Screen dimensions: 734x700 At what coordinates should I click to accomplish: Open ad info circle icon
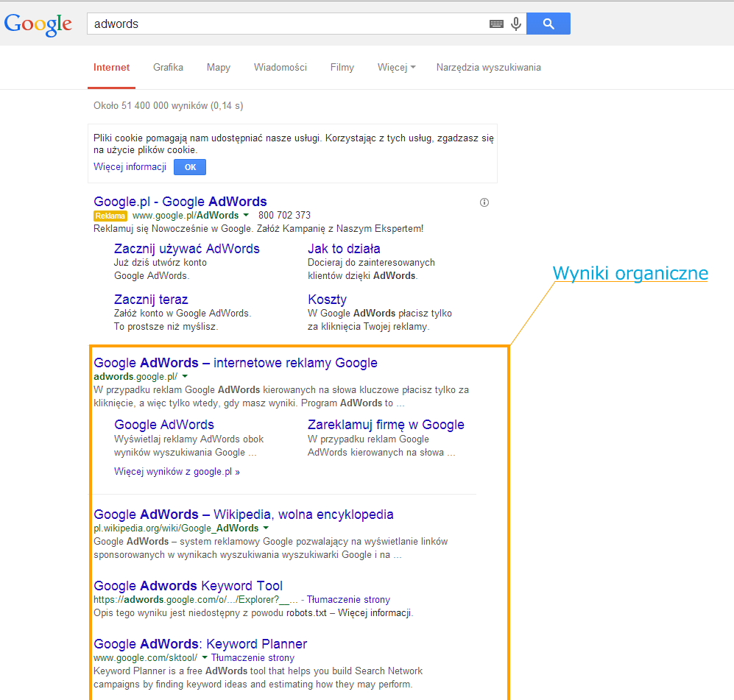pyautogui.click(x=484, y=202)
